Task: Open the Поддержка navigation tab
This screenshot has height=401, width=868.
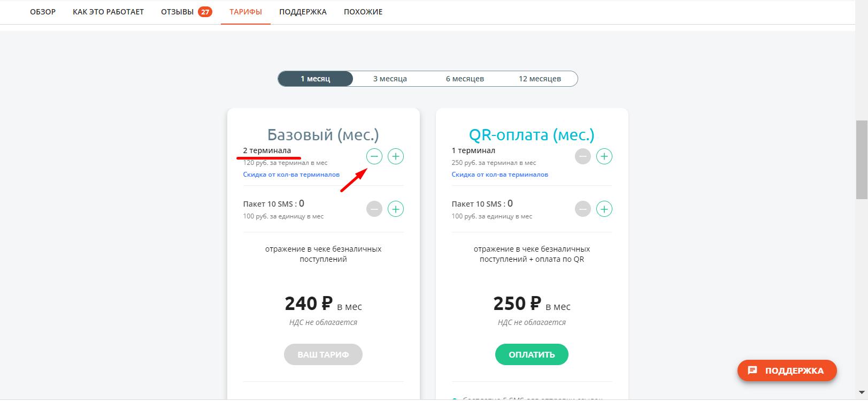Action: (x=303, y=12)
